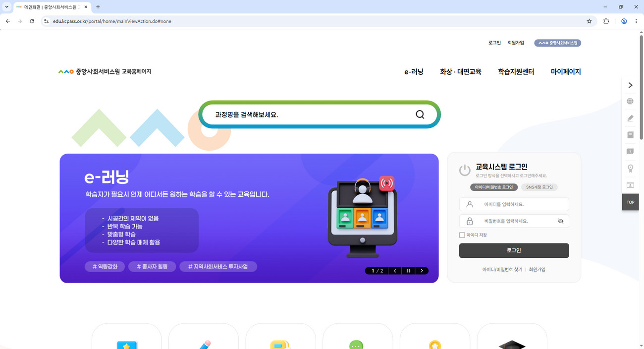The width and height of the screenshot is (644, 349).
Task: View site information icon in address bar
Action: [46, 21]
